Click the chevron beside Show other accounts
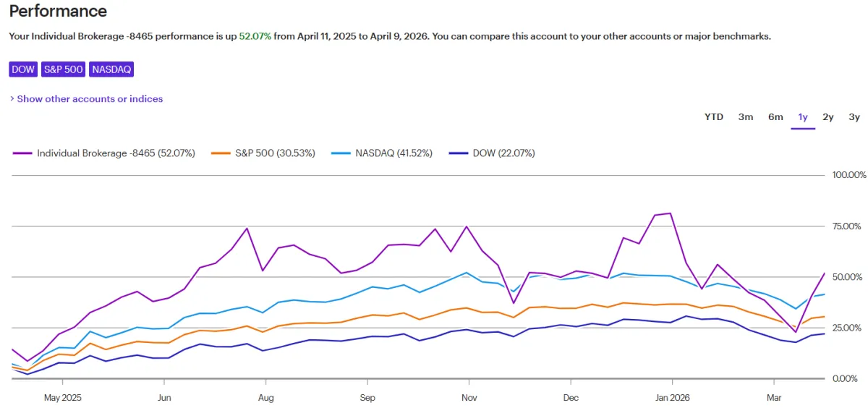This screenshot has height=408, width=868. [x=12, y=99]
